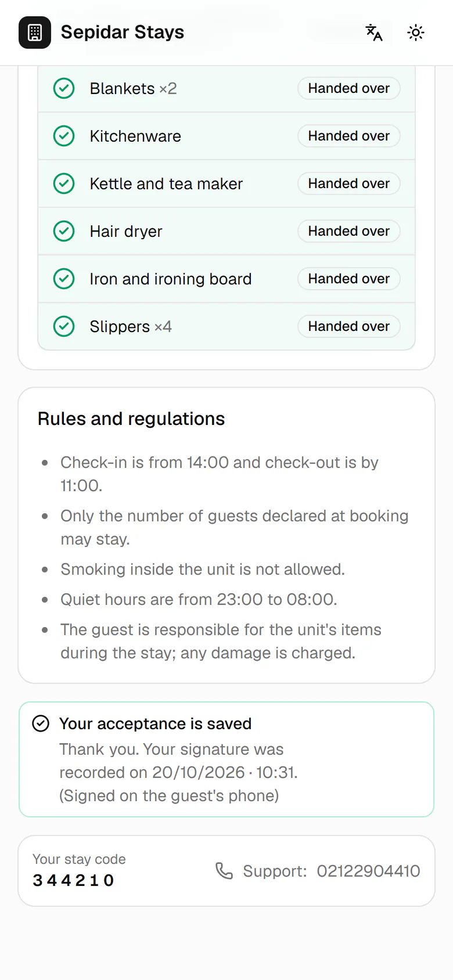Click the check circle next to Kitchenware
The height and width of the screenshot is (980, 453).
(x=64, y=136)
